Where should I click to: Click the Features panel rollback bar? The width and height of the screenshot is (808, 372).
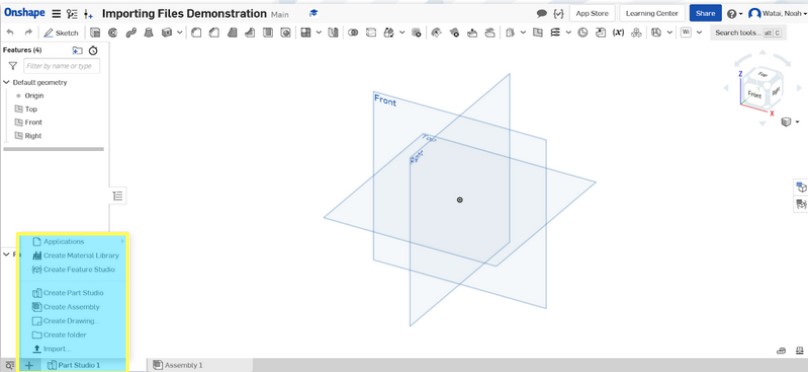click(54, 149)
